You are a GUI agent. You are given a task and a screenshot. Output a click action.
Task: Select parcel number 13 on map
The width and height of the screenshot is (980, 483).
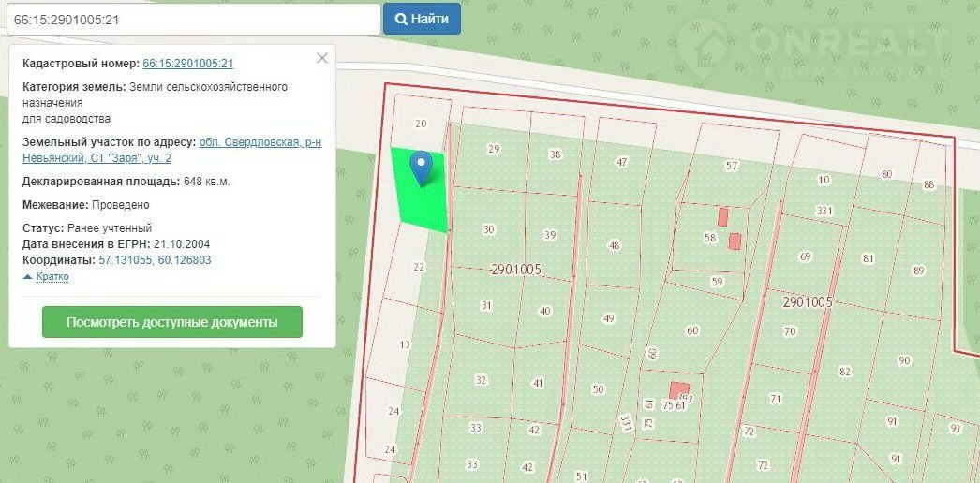click(x=405, y=344)
